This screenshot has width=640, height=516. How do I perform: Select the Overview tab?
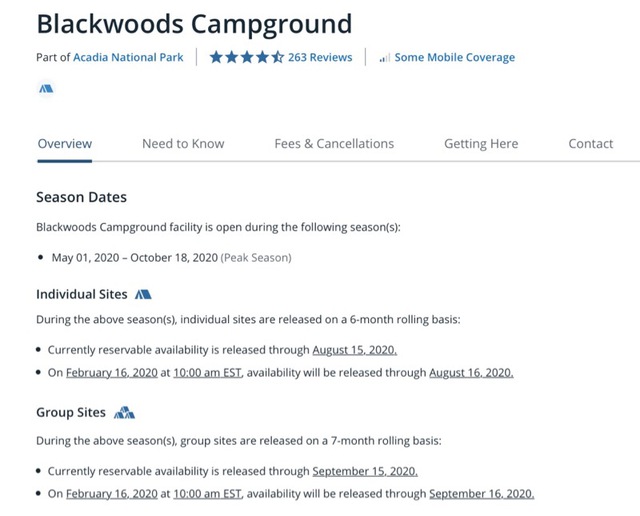tap(64, 144)
